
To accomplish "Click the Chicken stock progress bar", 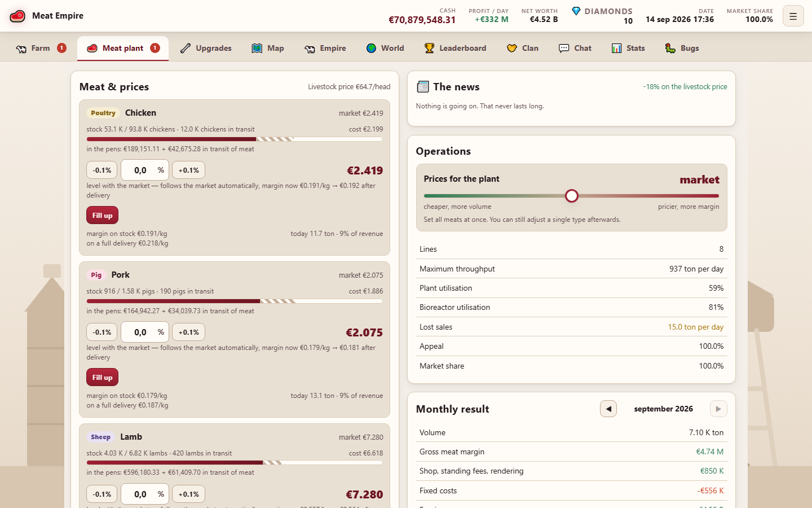I will click(x=235, y=139).
